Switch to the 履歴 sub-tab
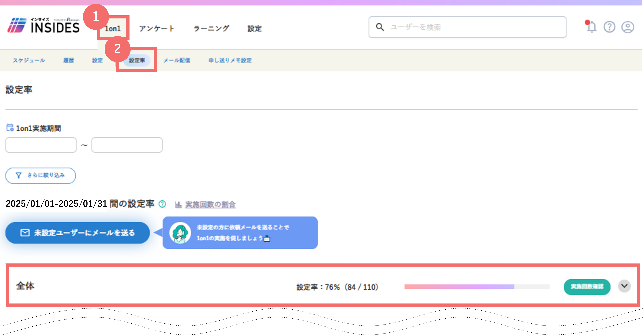This screenshot has width=644, height=335. (x=68, y=60)
